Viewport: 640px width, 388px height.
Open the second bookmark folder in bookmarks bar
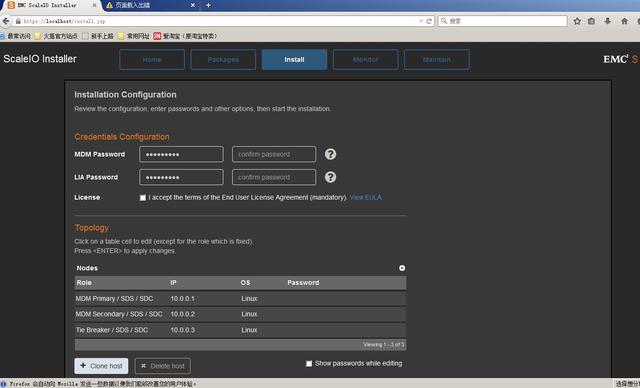pos(56,36)
